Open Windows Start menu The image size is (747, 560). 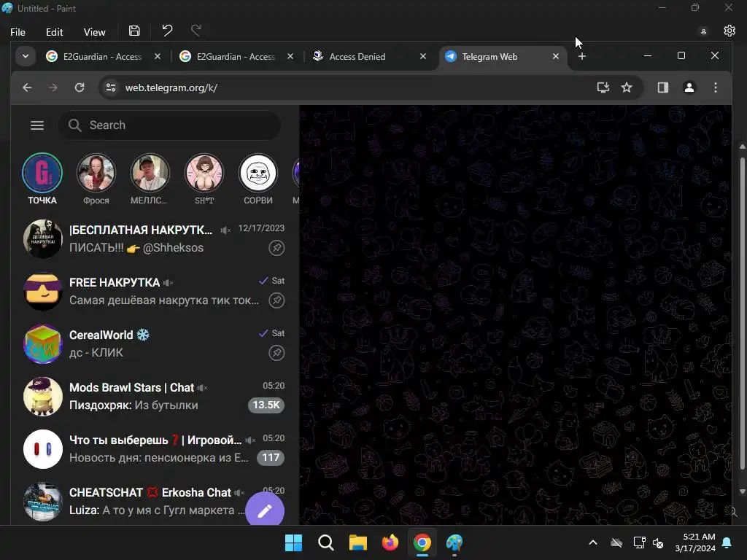(293, 542)
